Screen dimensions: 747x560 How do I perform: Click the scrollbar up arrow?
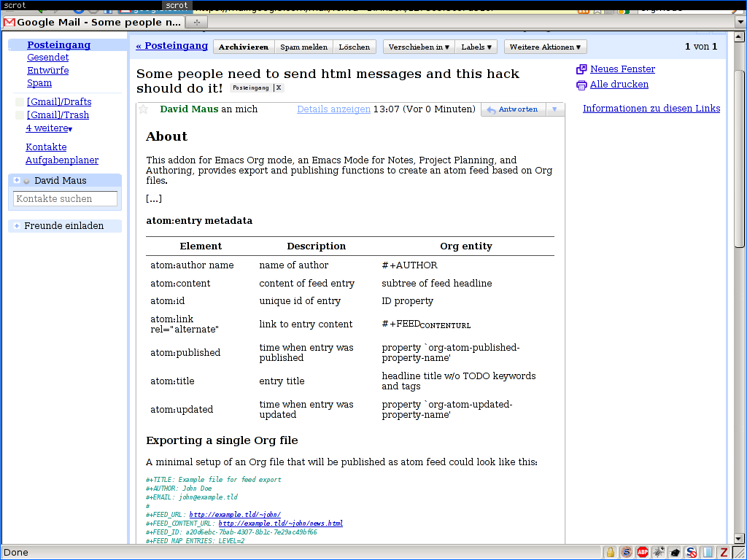tap(740, 36)
